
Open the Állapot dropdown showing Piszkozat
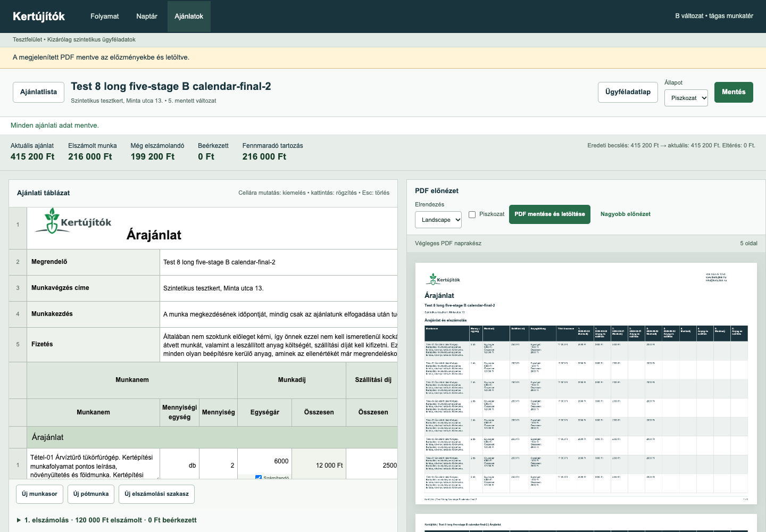[686, 98]
